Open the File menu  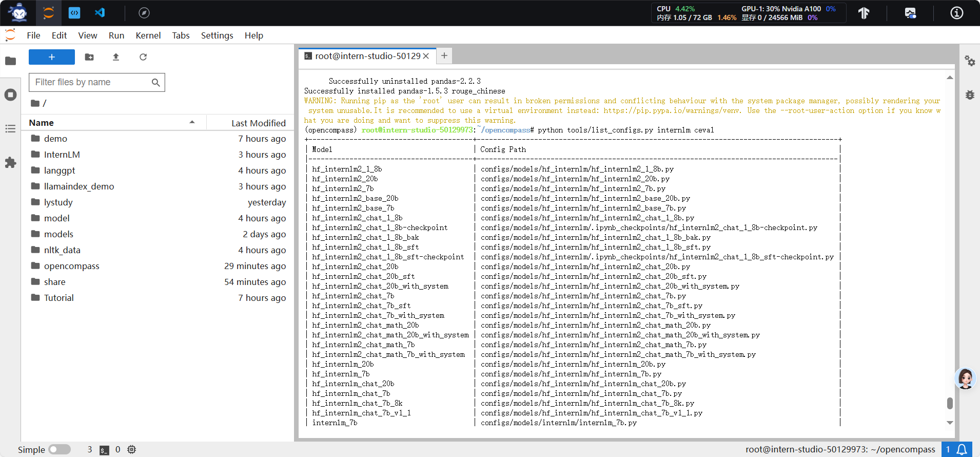tap(33, 35)
